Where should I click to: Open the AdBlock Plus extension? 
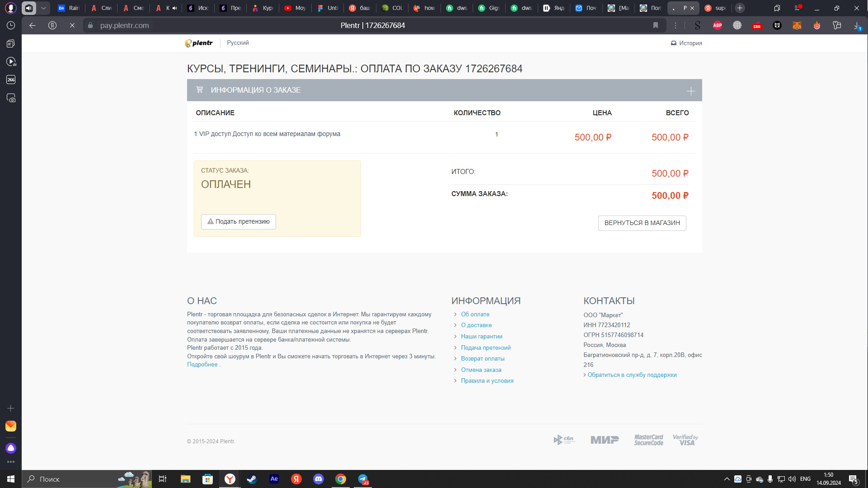point(718,25)
